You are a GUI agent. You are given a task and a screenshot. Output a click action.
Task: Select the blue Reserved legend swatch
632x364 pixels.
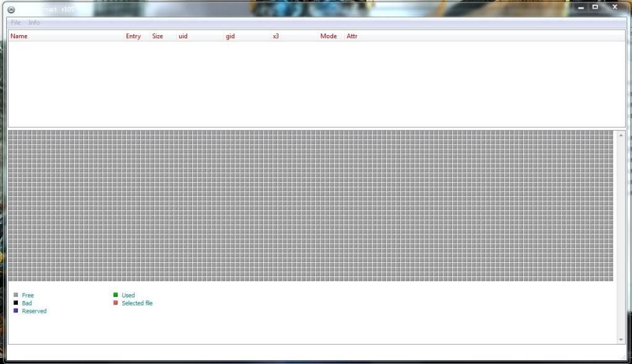pyautogui.click(x=16, y=311)
